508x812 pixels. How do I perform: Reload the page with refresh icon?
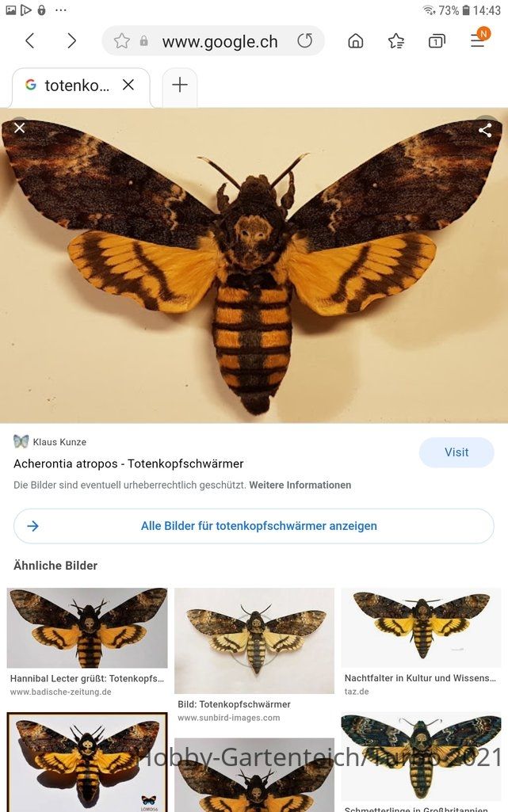click(x=305, y=41)
